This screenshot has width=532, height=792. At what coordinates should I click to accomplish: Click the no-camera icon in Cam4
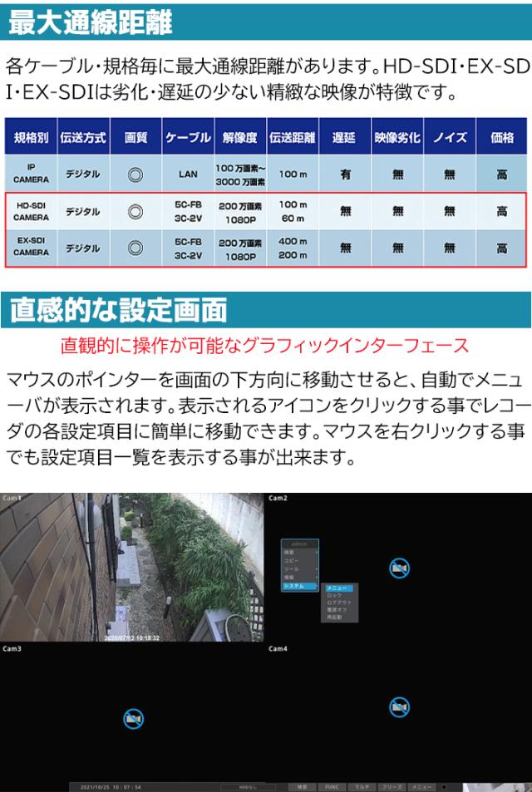(x=399, y=707)
